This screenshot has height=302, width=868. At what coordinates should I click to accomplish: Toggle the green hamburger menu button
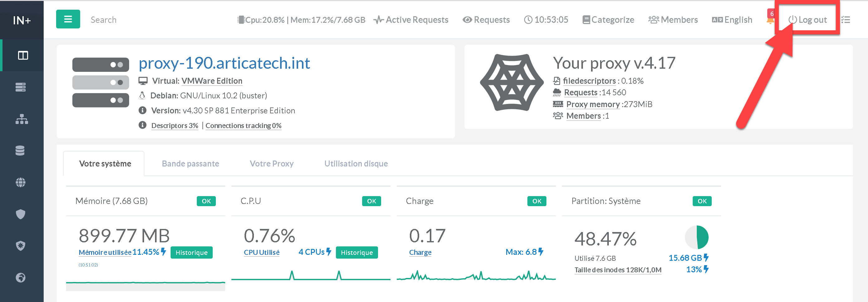68,19
